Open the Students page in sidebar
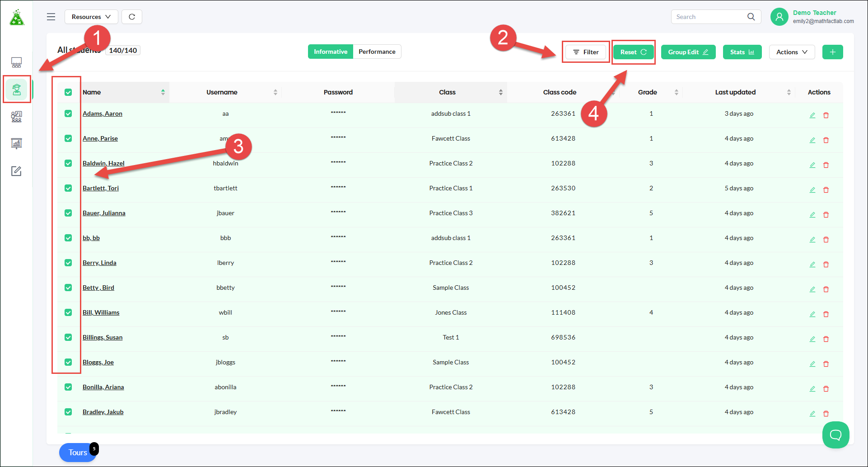Viewport: 868px width, 467px height. click(x=17, y=90)
